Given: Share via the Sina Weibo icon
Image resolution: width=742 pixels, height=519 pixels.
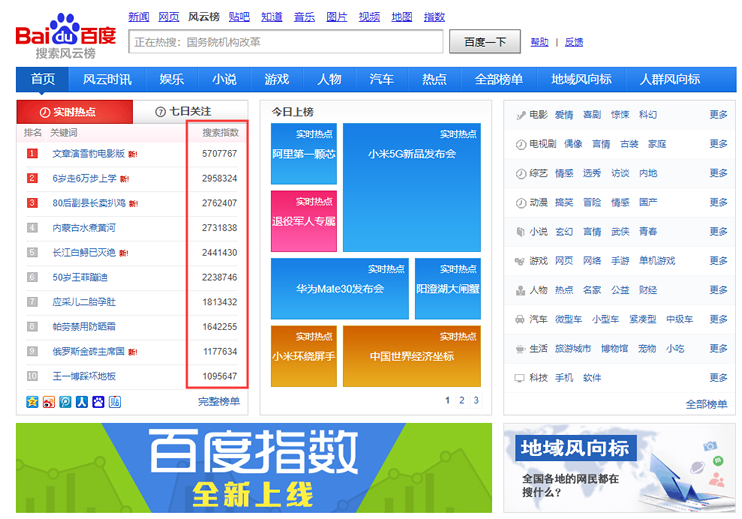Looking at the screenshot, I should [49, 402].
